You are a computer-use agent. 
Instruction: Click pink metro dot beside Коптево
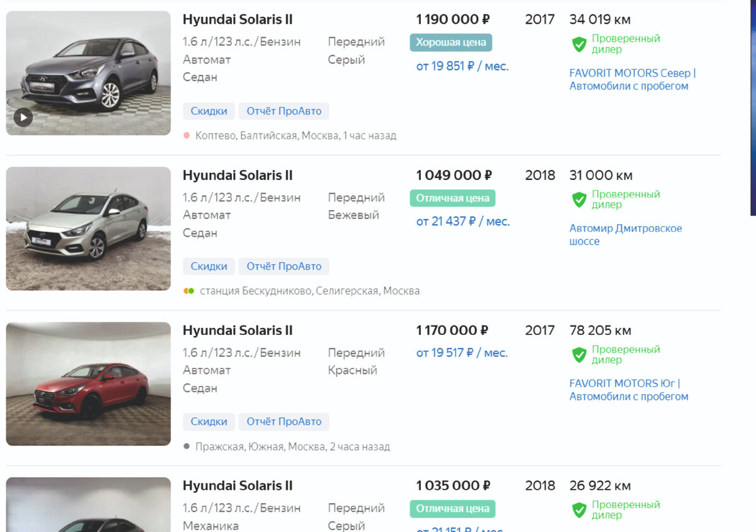tap(186, 135)
